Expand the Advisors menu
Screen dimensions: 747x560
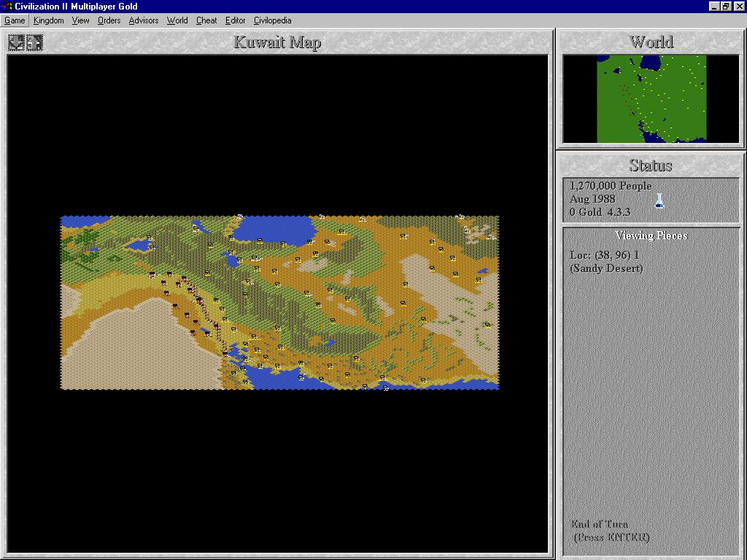coord(143,20)
